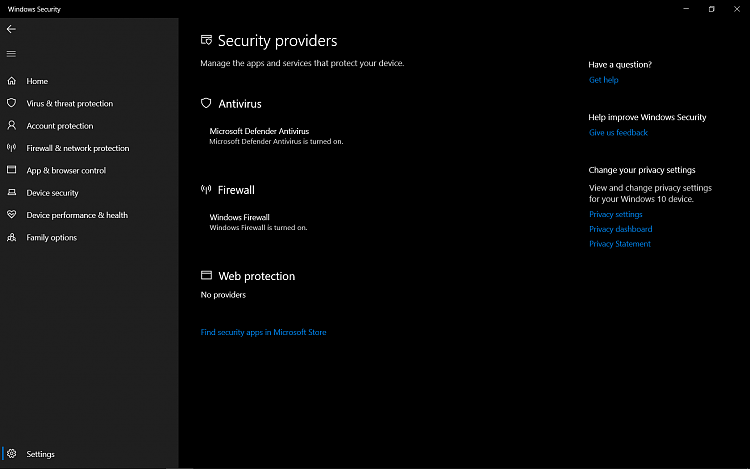750x469 pixels.
Task: Click the 'No providers' text
Action: click(x=223, y=295)
